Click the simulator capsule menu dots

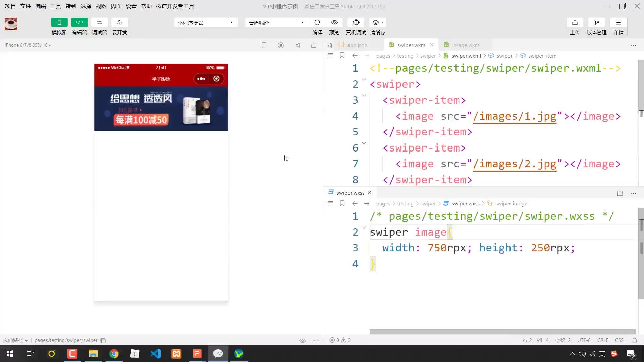(201, 79)
